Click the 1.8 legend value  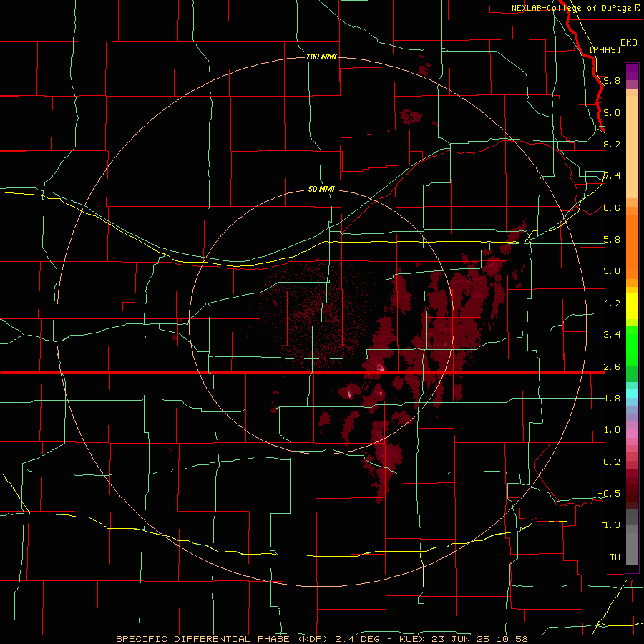(612, 399)
